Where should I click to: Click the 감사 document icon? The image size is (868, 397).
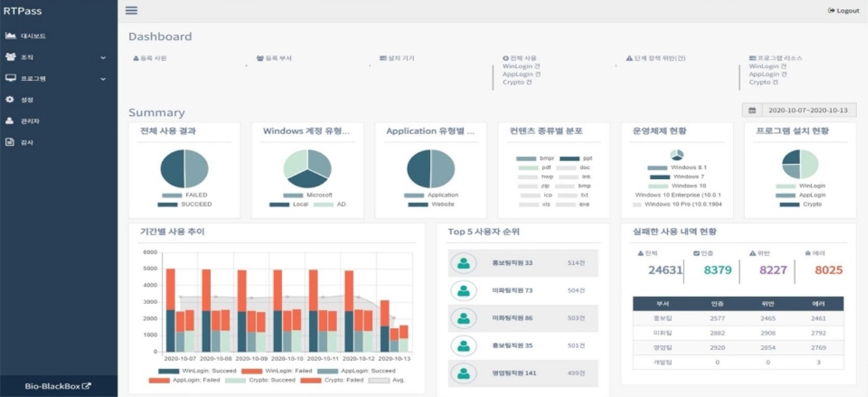tap(9, 142)
